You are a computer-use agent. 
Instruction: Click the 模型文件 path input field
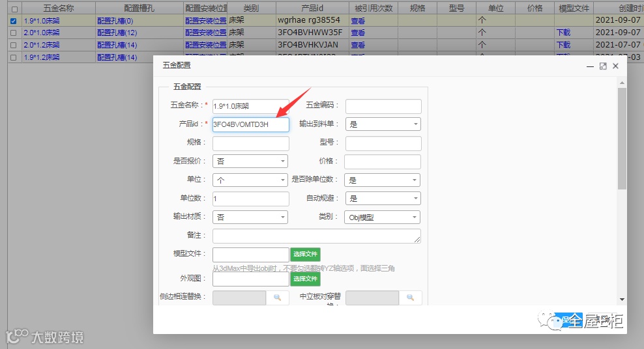tap(250, 255)
